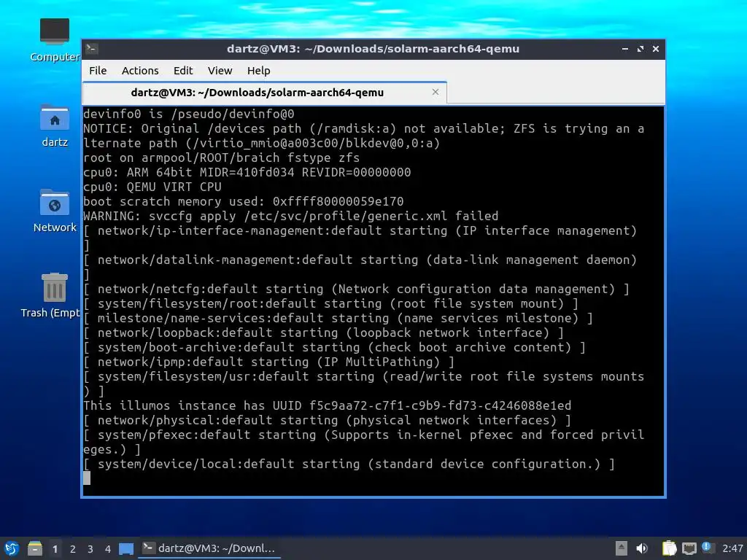Close the terminal window

(656, 49)
